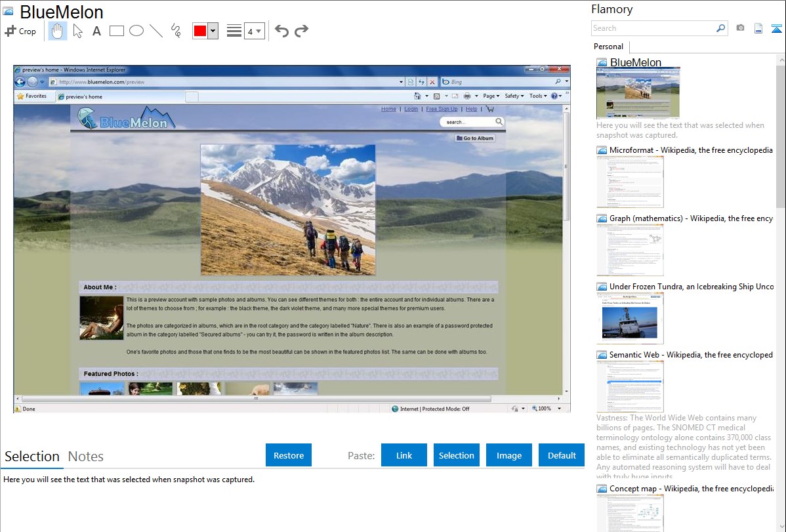The image size is (786, 532).
Task: Click the browser refresh icon
Action: (422, 82)
